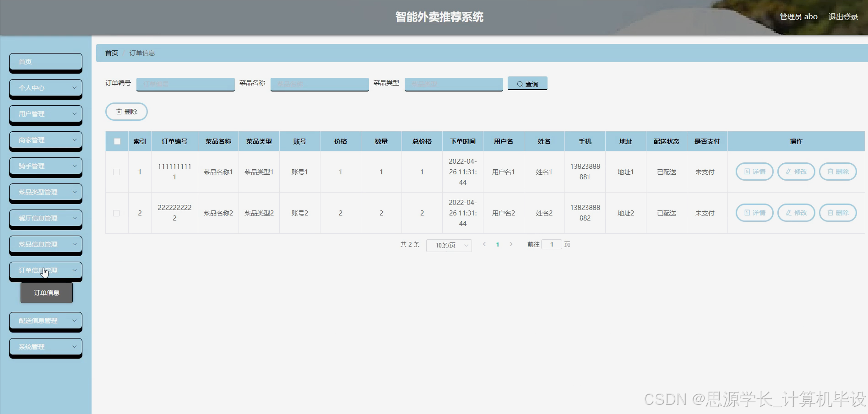The image size is (868, 414).
Task: Click the 菜品类型 search input
Action: tap(454, 84)
